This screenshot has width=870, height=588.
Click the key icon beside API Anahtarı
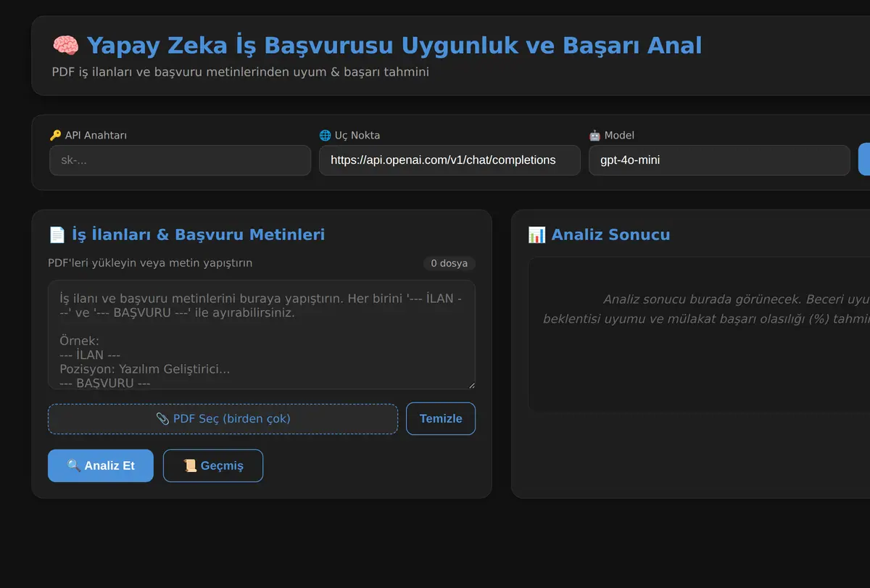[55, 136]
